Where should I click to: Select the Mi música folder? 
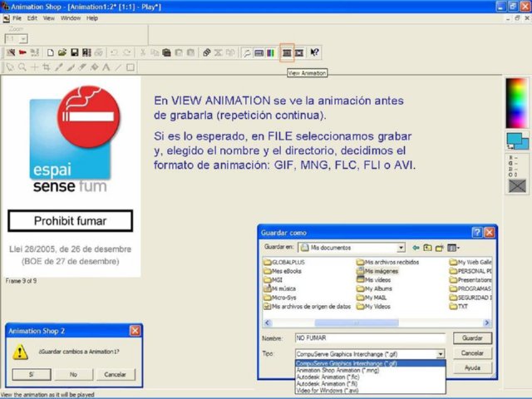point(280,288)
